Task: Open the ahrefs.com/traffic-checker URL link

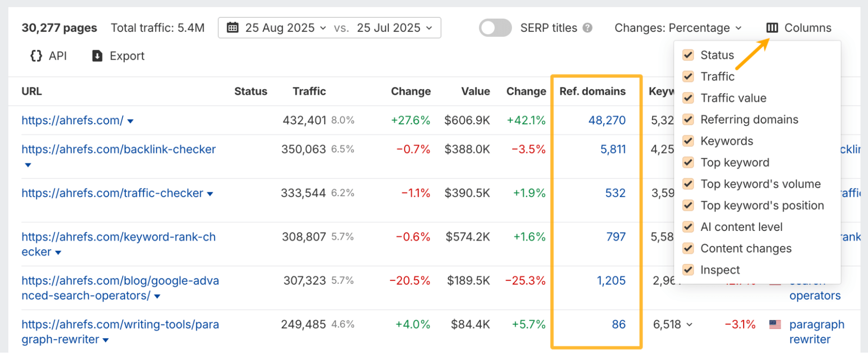Action: click(x=112, y=193)
